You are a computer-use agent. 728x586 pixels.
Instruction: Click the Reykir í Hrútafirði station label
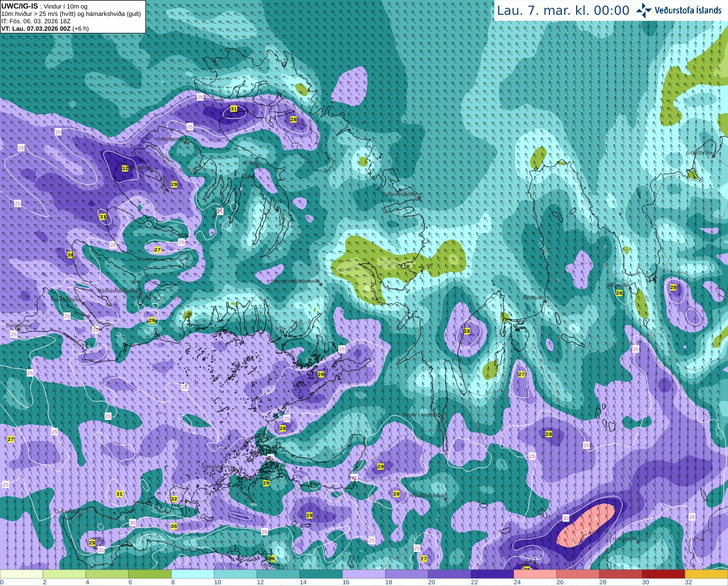click(x=421, y=415)
